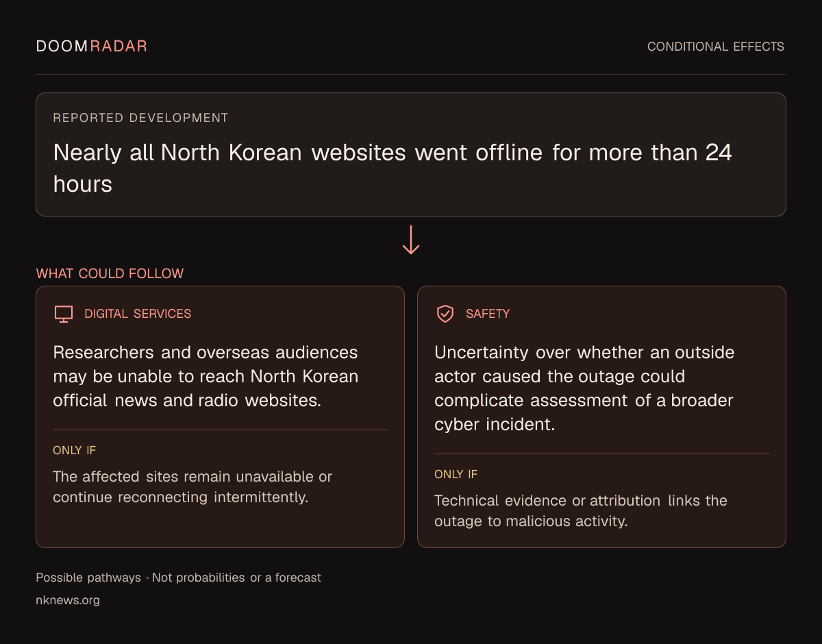Image resolution: width=822 pixels, height=644 pixels.
Task: Click ONLY IF label in Digital Services card
Action: (75, 450)
